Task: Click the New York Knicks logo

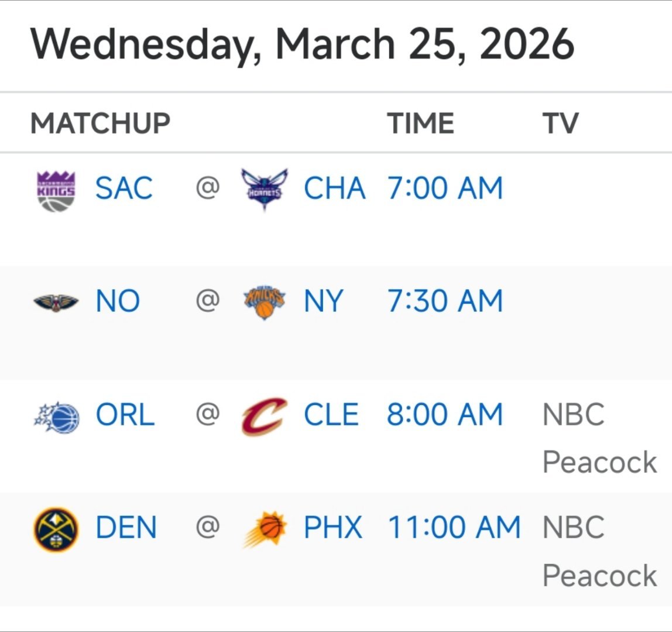Action: click(265, 302)
